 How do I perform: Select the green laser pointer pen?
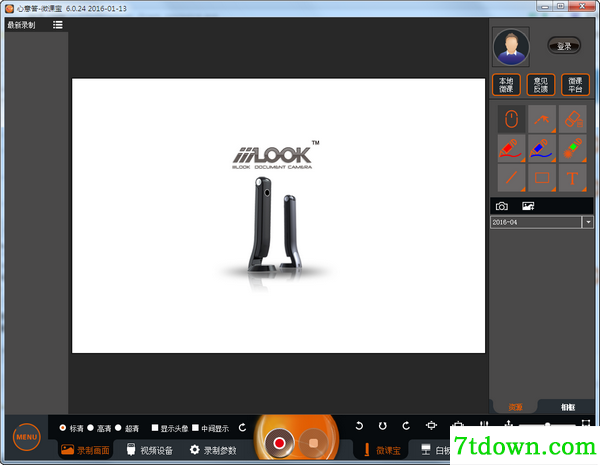(x=572, y=148)
